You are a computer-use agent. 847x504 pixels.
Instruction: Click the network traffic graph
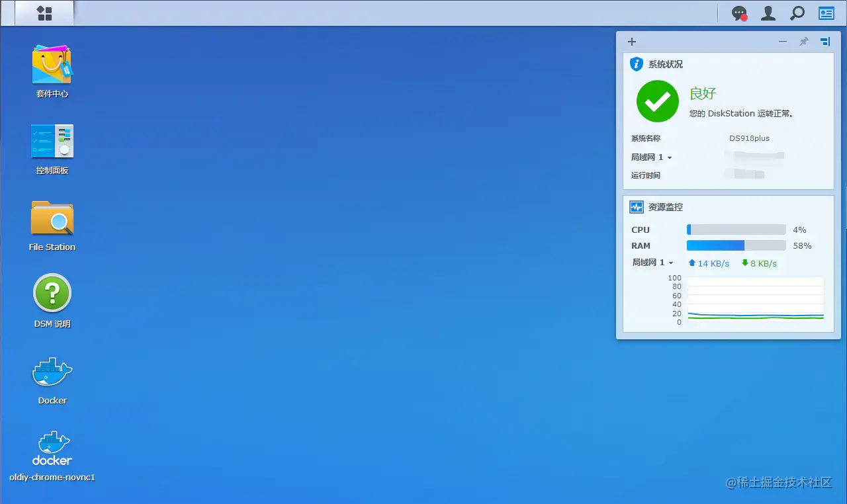pos(756,300)
